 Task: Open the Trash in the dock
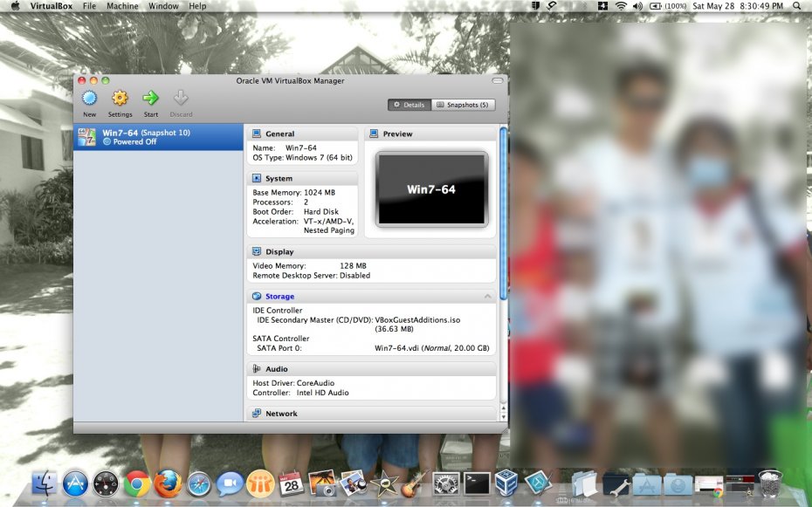770,483
